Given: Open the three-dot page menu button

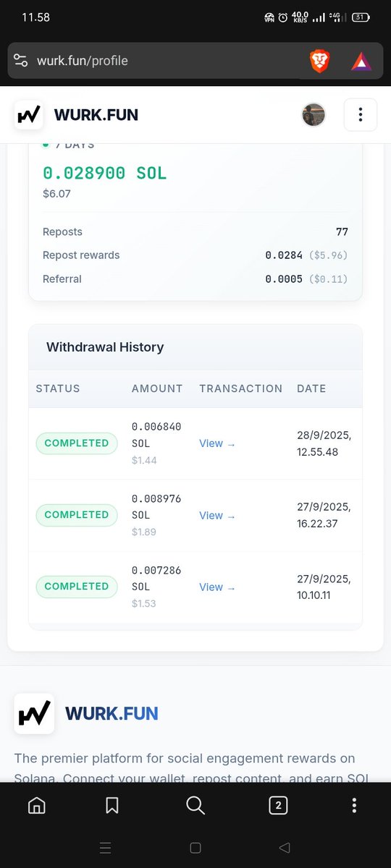Looking at the screenshot, I should 360,114.
